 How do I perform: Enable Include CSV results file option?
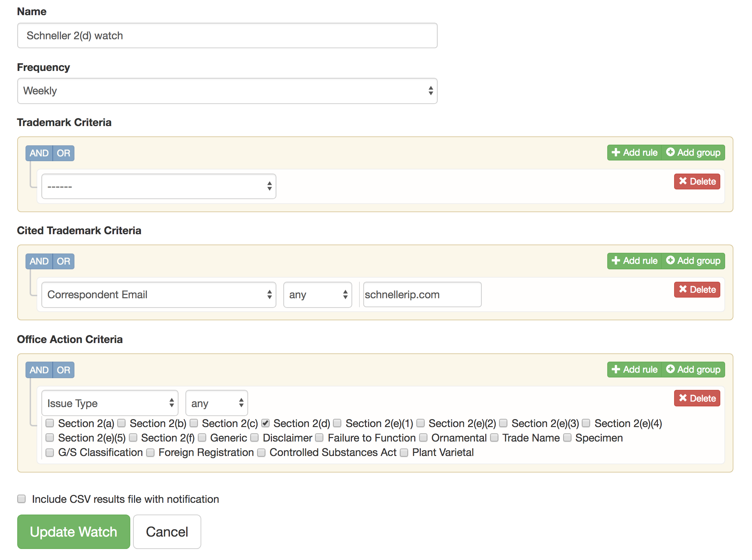tap(22, 499)
